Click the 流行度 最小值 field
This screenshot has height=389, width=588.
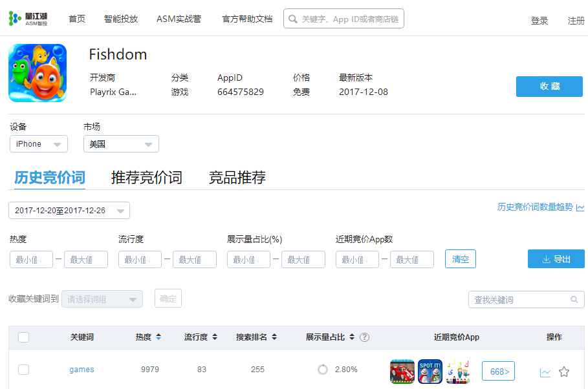coord(140,259)
